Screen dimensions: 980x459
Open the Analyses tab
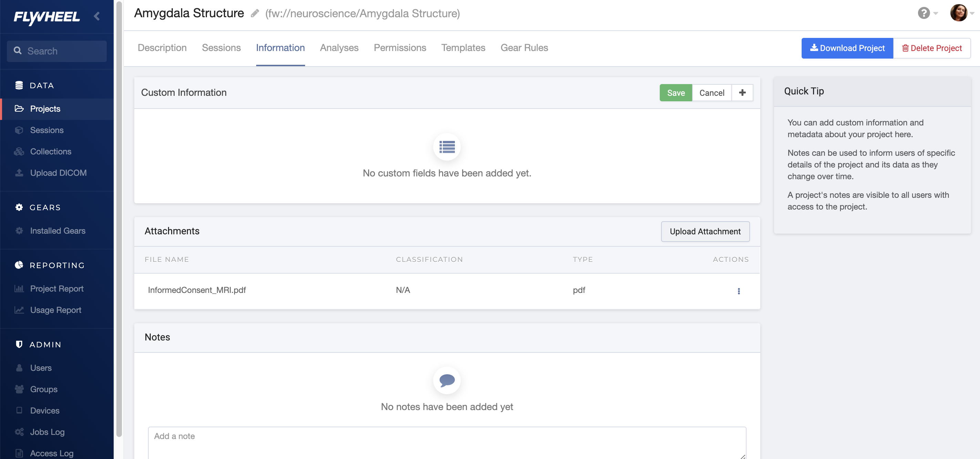point(339,48)
